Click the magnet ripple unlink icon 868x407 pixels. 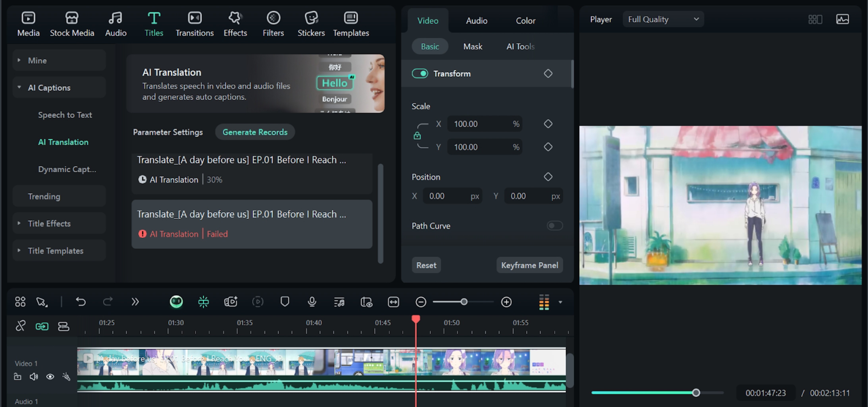pyautogui.click(x=20, y=326)
